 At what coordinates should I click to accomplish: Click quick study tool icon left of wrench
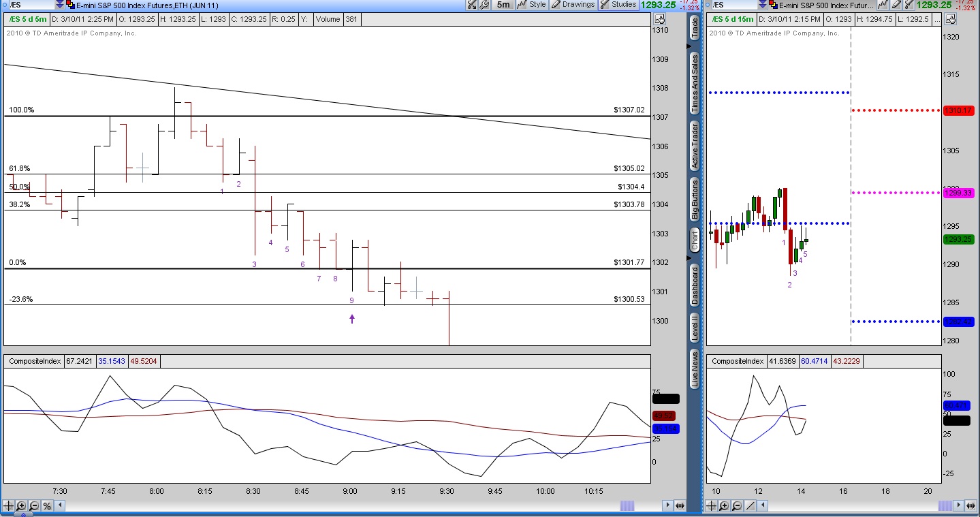point(472,5)
